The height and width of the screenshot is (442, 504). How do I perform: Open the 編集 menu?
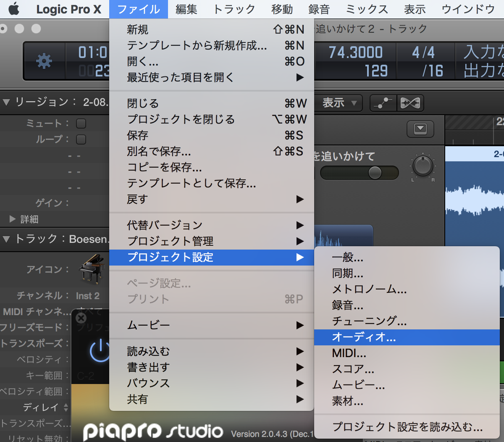point(186,9)
